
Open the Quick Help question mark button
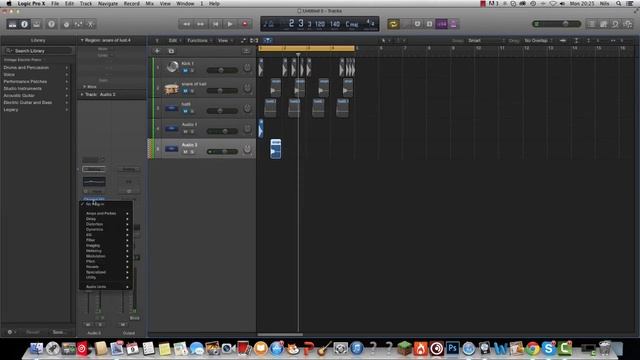click(51, 24)
